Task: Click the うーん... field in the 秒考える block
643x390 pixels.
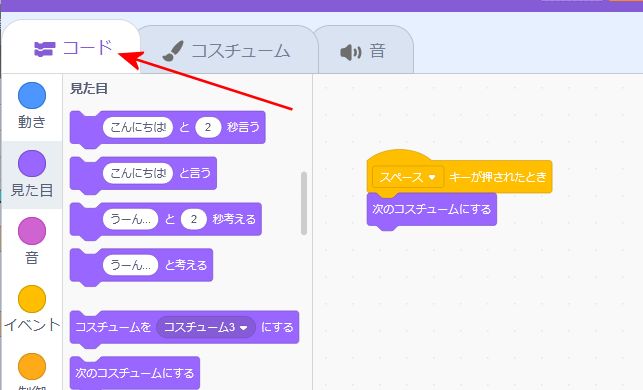Action: (x=130, y=219)
